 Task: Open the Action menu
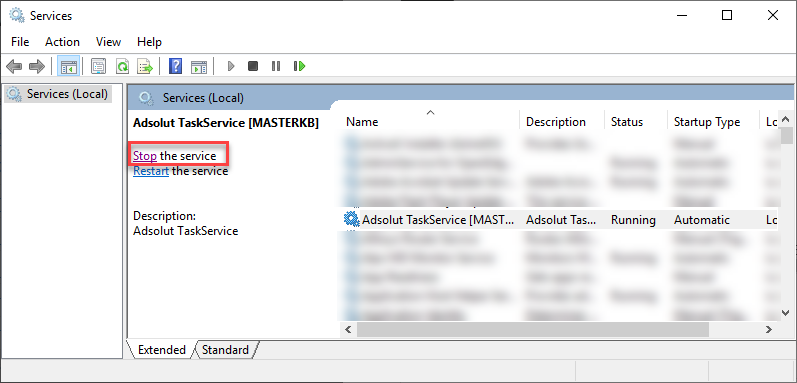coord(63,42)
